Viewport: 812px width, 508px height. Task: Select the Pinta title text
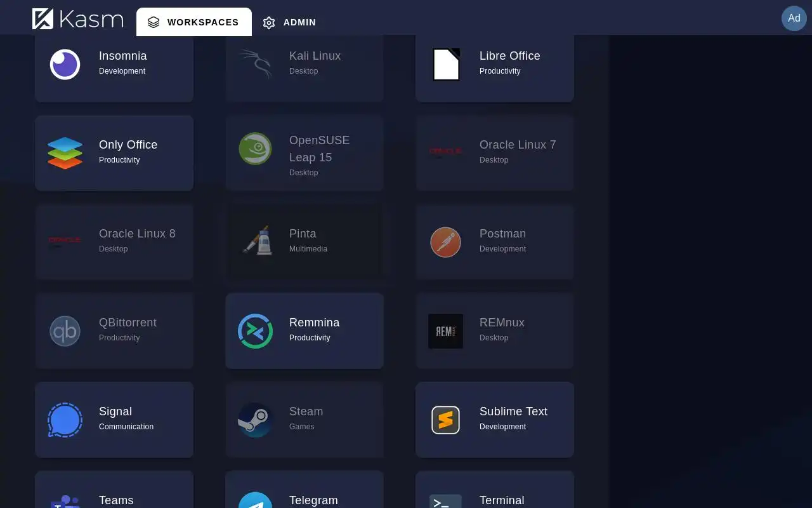(x=303, y=234)
